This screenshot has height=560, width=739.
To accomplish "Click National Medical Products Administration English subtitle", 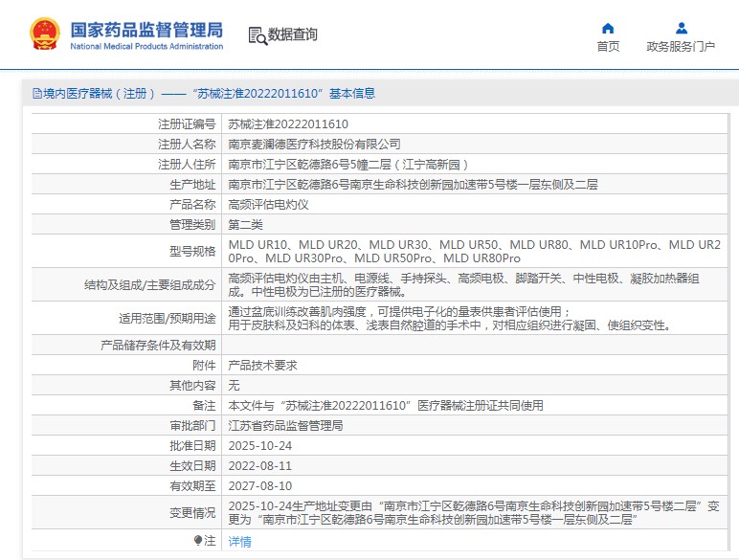I will coord(146,46).
